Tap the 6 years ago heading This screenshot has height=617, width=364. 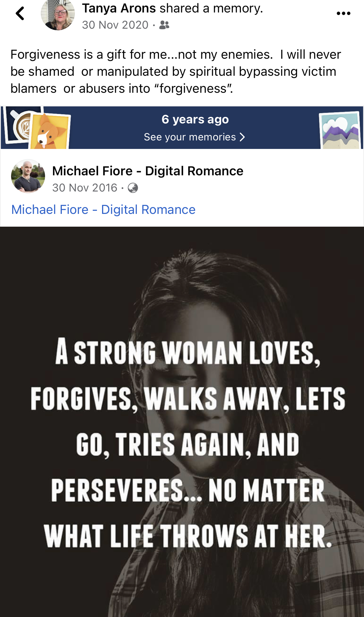(195, 119)
